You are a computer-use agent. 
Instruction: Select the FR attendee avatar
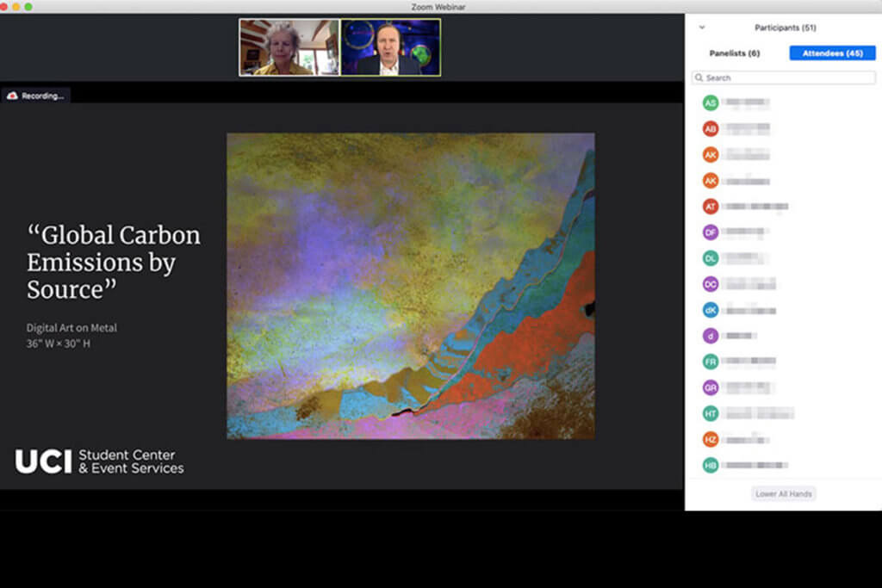pyautogui.click(x=710, y=362)
